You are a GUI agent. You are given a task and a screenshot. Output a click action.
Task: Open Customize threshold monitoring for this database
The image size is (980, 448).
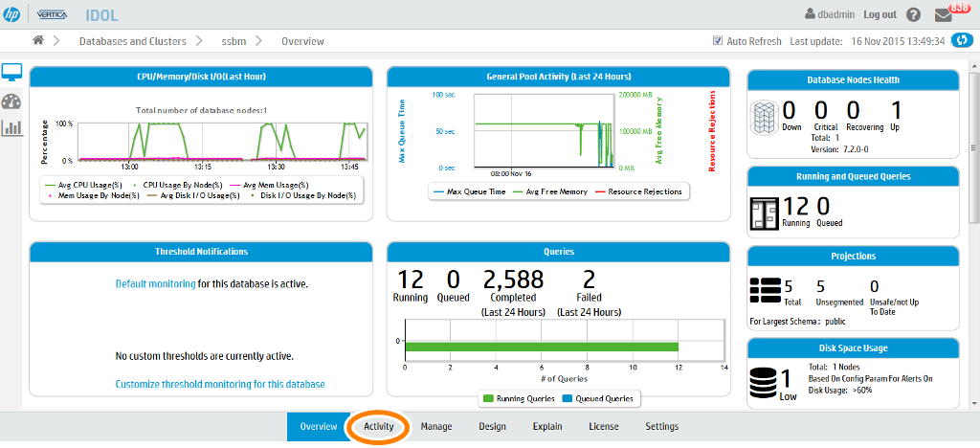click(220, 385)
